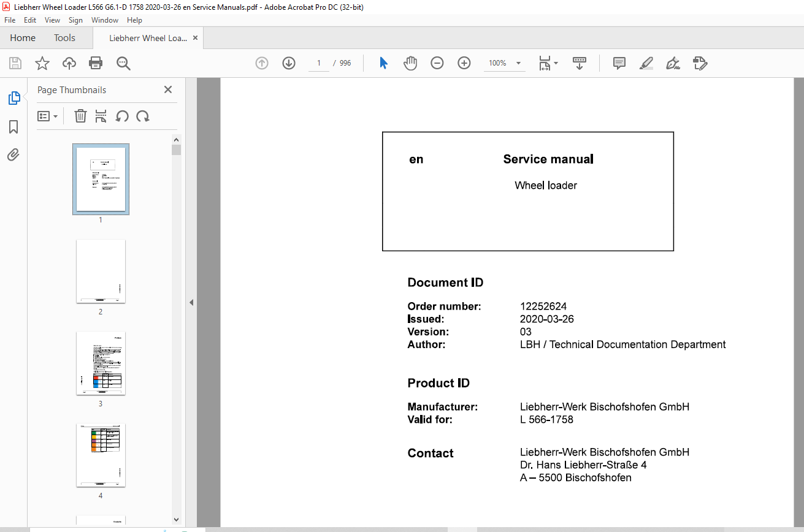Close the Page Thumbnails panel
The height and width of the screenshot is (532, 804).
(168, 89)
